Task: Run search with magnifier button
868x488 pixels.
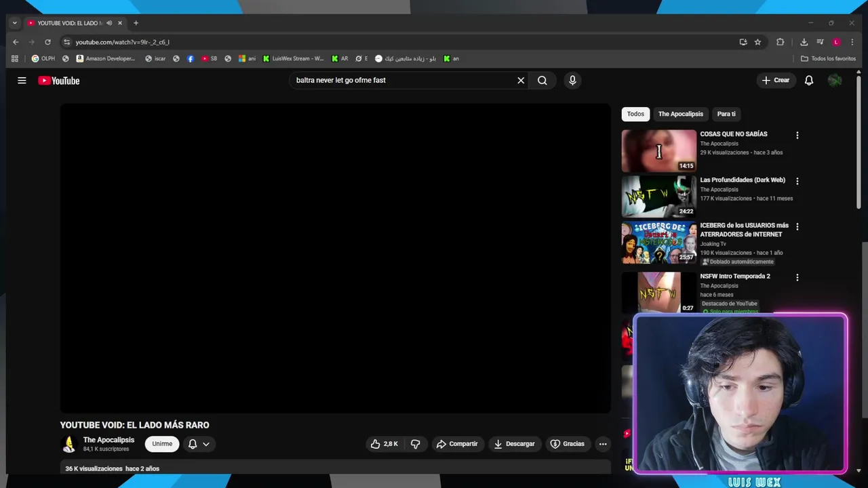Action: (x=542, y=80)
